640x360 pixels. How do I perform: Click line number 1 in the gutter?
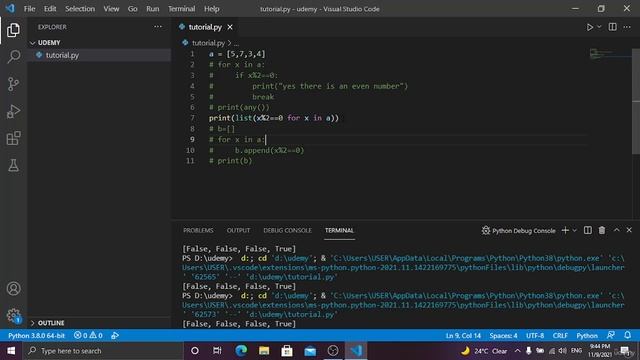192,54
